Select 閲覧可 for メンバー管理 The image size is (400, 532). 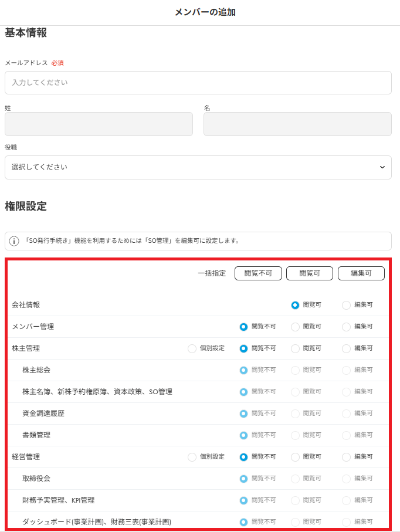tap(295, 327)
